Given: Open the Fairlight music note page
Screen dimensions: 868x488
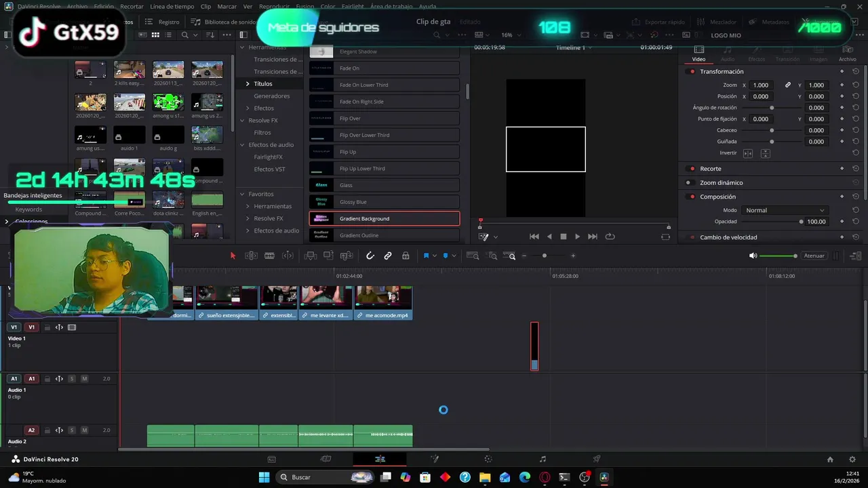Looking at the screenshot, I should click(x=542, y=459).
